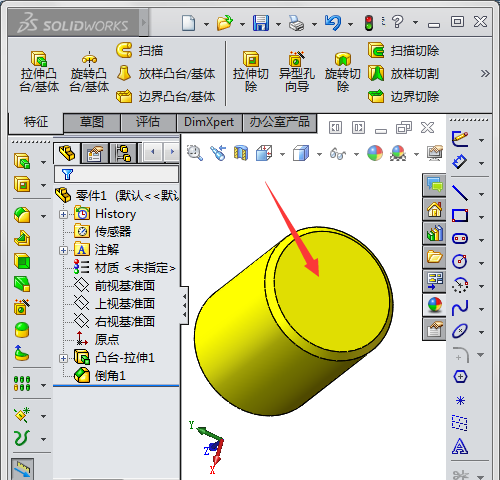This screenshot has height=480, width=500.
Task: Select the Polygon sketch tool
Action: coord(460,377)
